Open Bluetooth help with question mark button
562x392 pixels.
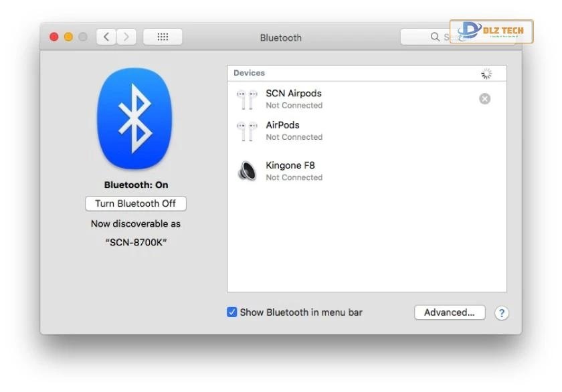pyautogui.click(x=501, y=313)
